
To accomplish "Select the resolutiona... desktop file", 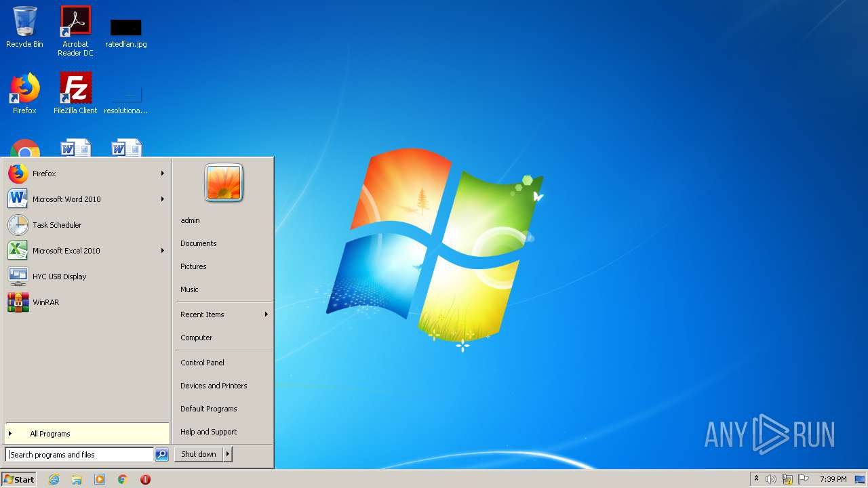I will (x=125, y=99).
